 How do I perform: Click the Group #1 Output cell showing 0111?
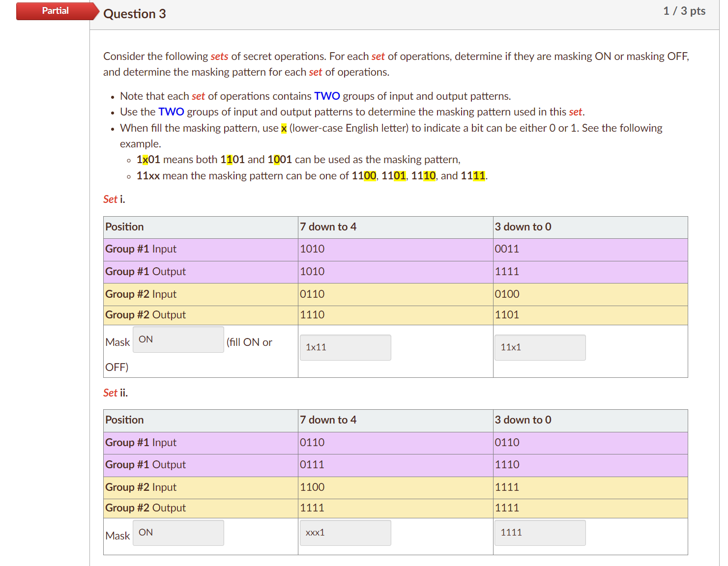pyautogui.click(x=312, y=464)
